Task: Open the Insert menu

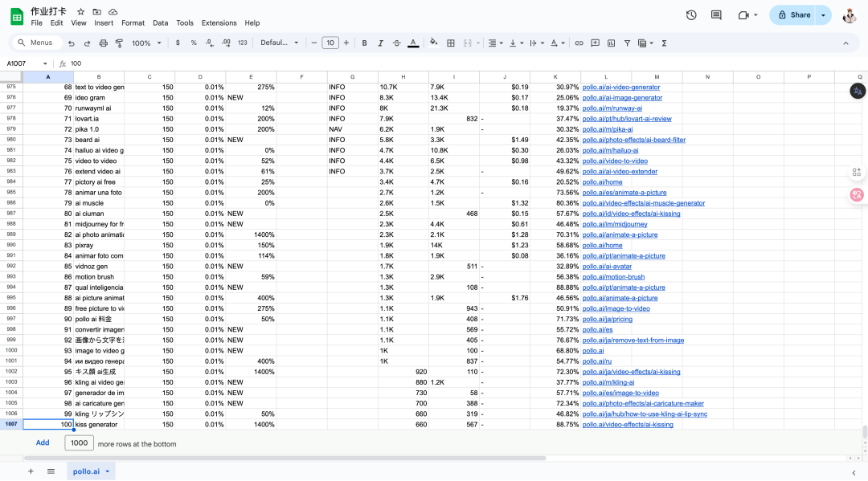Action: click(104, 23)
